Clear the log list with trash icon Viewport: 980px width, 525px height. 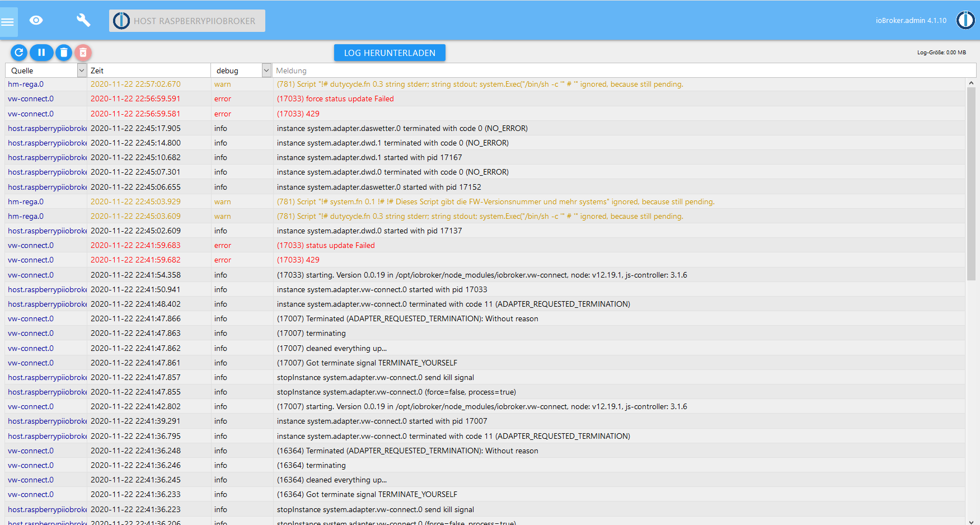pyautogui.click(x=64, y=53)
